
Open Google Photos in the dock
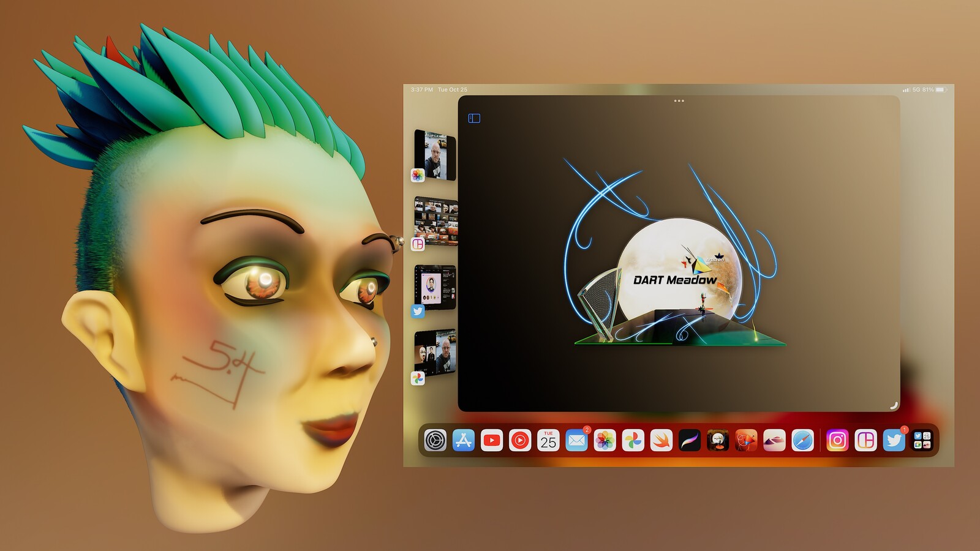pos(633,440)
